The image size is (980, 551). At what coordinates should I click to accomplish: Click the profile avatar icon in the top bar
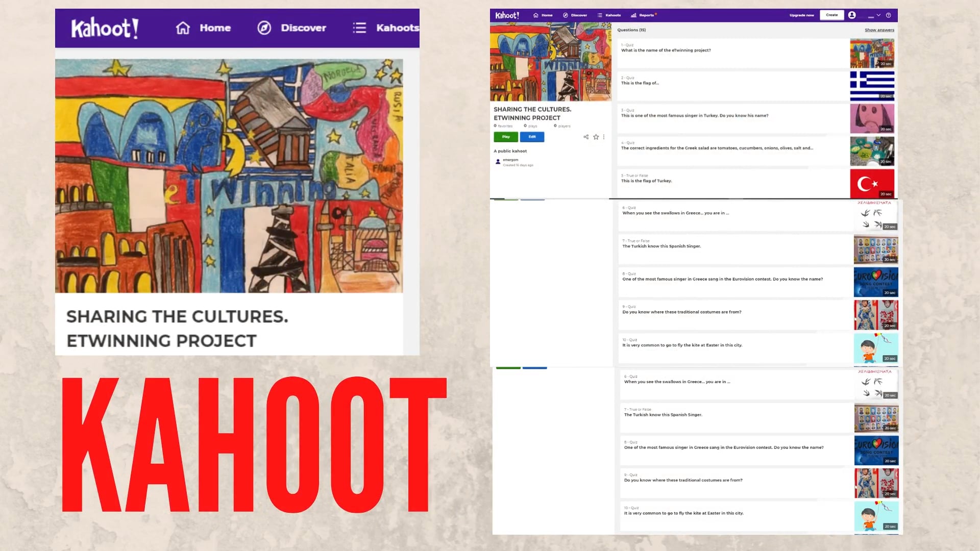pos(852,15)
